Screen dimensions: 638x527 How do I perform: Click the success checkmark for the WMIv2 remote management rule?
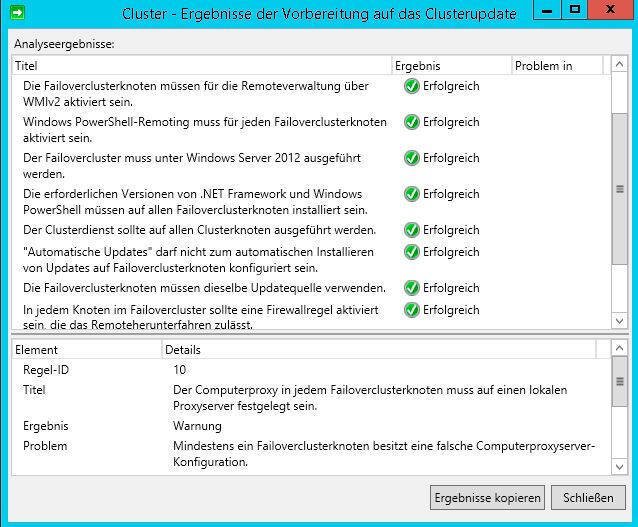point(411,86)
